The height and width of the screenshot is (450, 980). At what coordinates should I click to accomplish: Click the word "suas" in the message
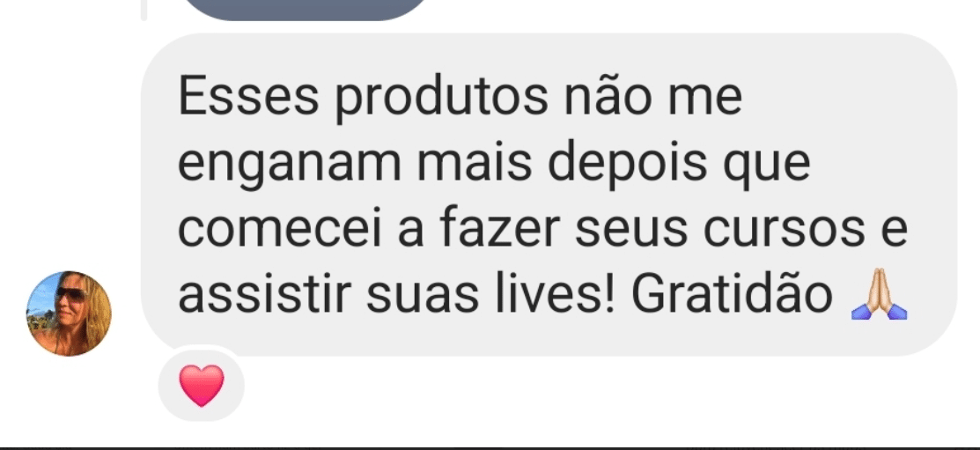(x=423, y=296)
